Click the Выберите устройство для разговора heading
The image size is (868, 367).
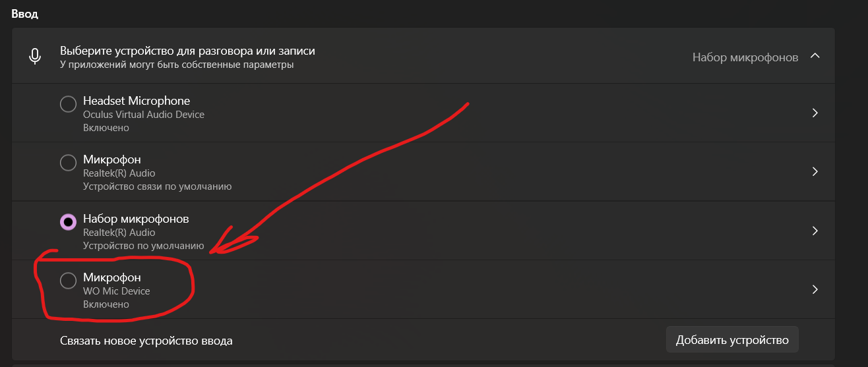coord(187,51)
